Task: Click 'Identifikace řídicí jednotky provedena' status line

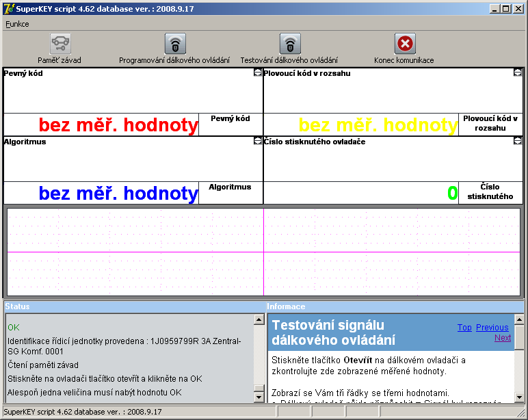Action: coord(124,346)
